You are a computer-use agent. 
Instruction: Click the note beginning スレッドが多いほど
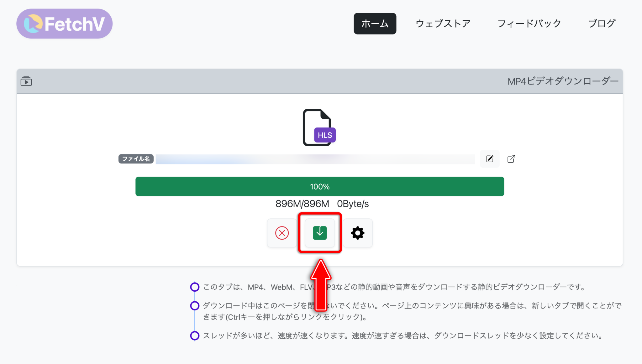[x=403, y=335]
